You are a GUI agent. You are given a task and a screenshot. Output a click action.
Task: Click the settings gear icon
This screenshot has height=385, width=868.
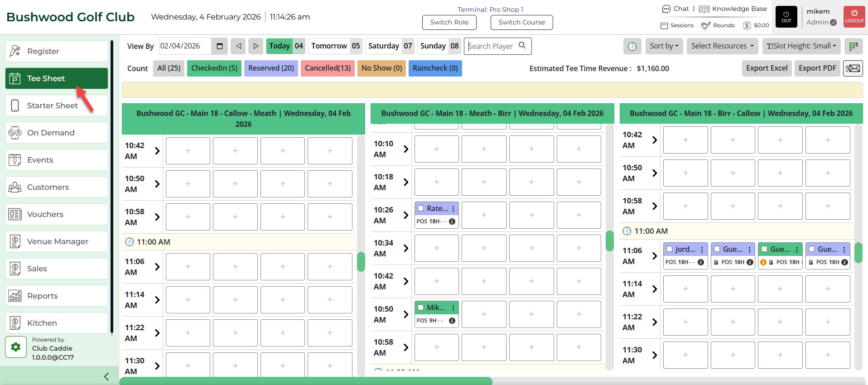[x=16, y=347]
